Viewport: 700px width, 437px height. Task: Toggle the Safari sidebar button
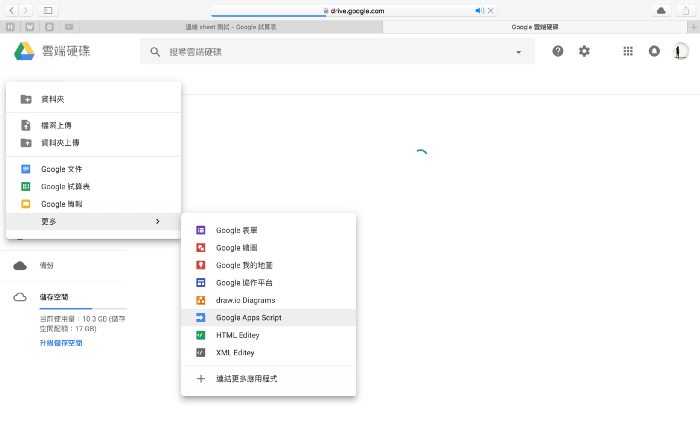(x=48, y=10)
